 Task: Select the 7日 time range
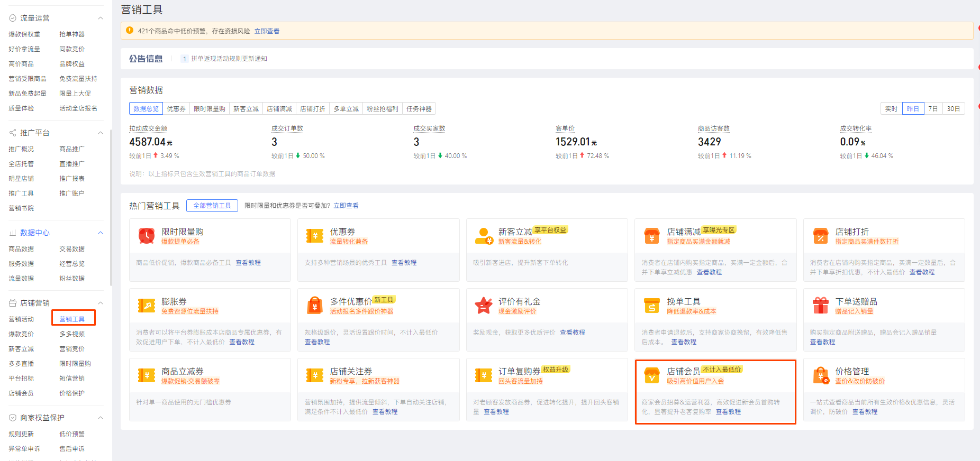933,109
